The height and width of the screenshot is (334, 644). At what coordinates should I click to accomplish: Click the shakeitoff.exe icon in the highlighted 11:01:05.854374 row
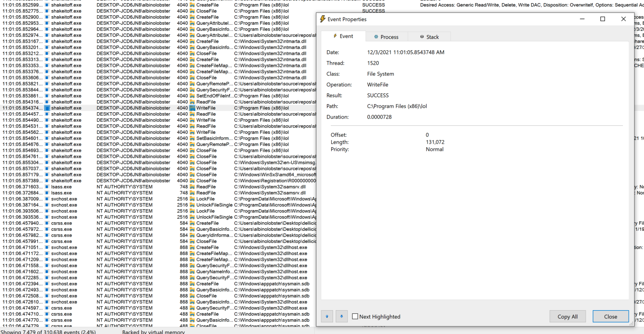coord(47,108)
